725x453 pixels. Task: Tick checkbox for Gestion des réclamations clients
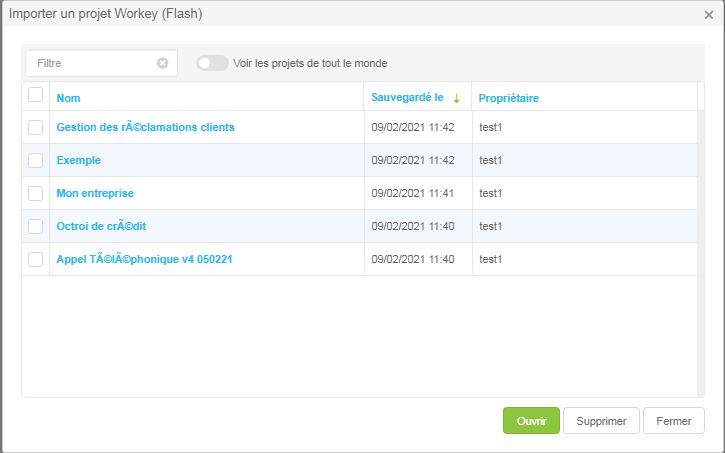click(36, 127)
